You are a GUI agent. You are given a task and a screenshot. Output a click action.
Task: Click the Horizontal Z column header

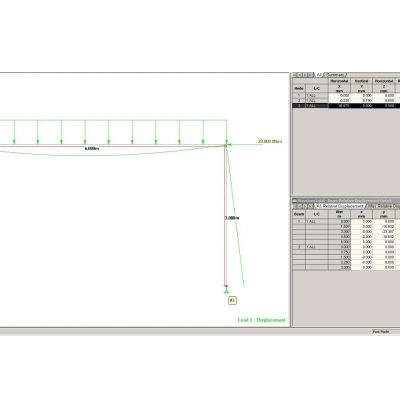[384, 86]
